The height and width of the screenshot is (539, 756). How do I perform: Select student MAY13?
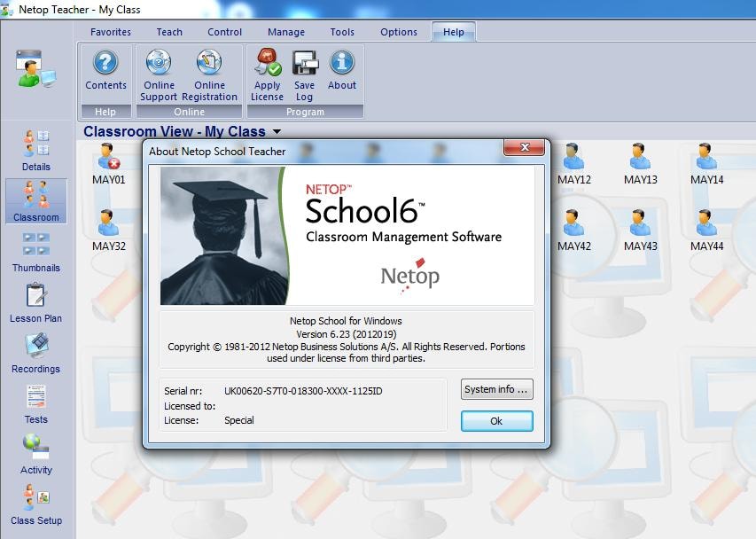coord(641,164)
